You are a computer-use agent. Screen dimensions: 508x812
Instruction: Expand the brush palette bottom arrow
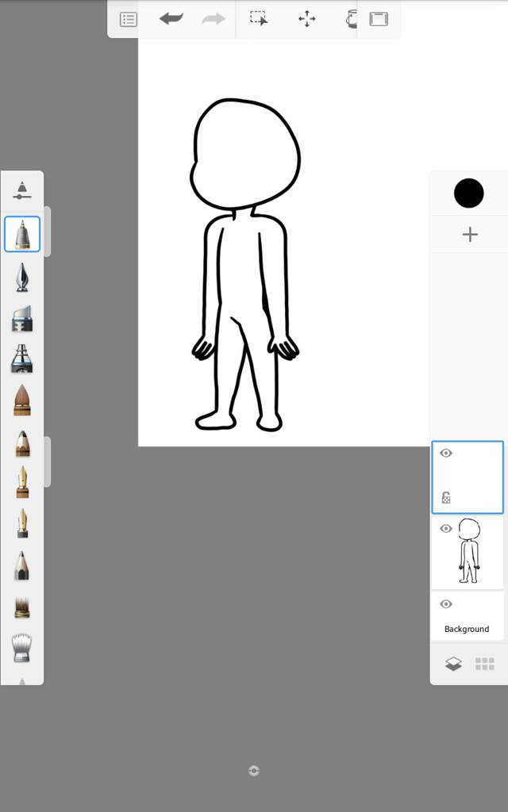(x=21, y=681)
